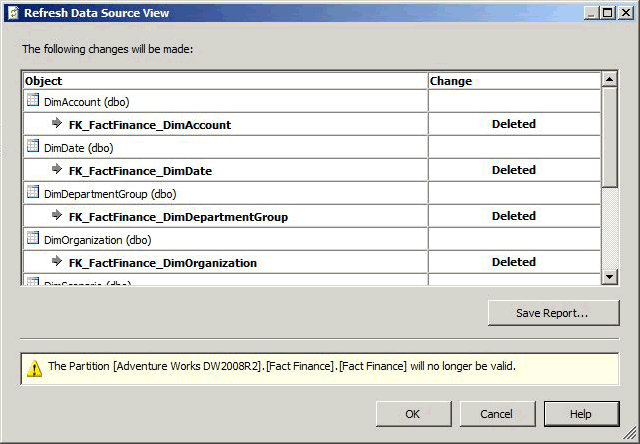Click the DimAccount table icon
The width and height of the screenshot is (640, 444).
tap(33, 101)
